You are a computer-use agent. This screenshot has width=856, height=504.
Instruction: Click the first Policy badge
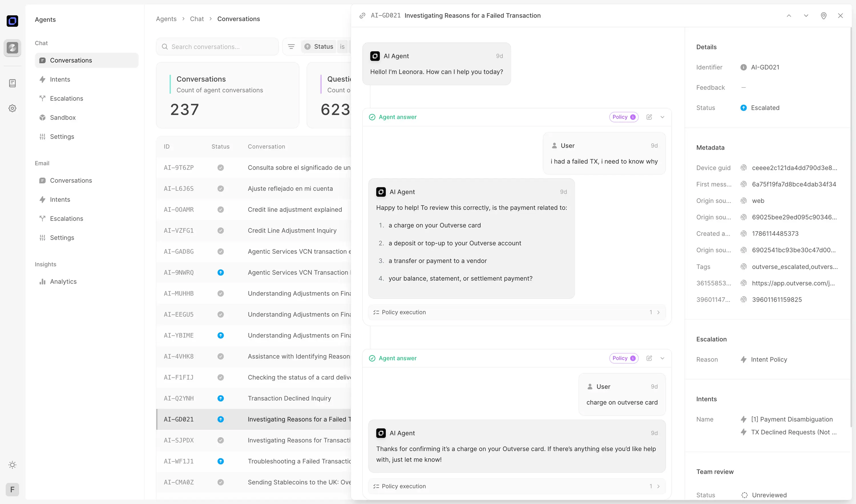pyautogui.click(x=623, y=117)
